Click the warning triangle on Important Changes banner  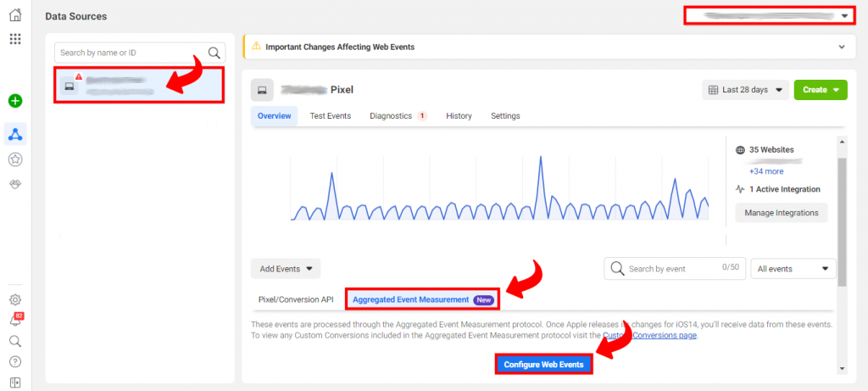pyautogui.click(x=256, y=47)
